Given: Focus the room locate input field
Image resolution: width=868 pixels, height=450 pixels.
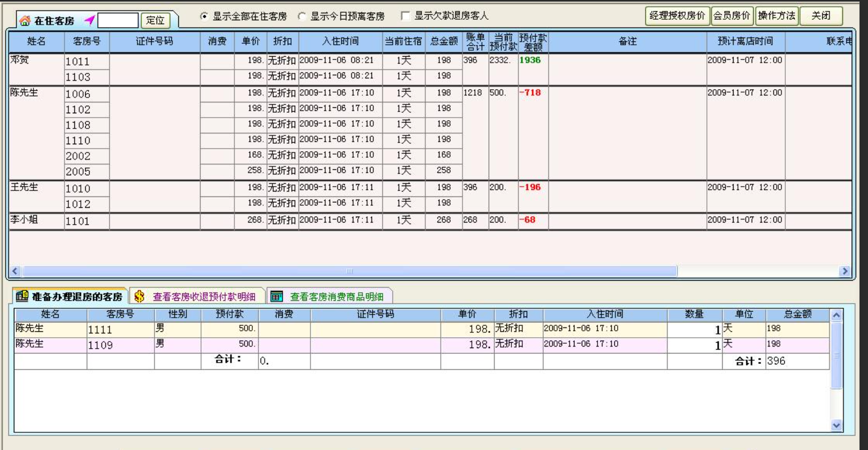Looking at the screenshot, I should [118, 20].
